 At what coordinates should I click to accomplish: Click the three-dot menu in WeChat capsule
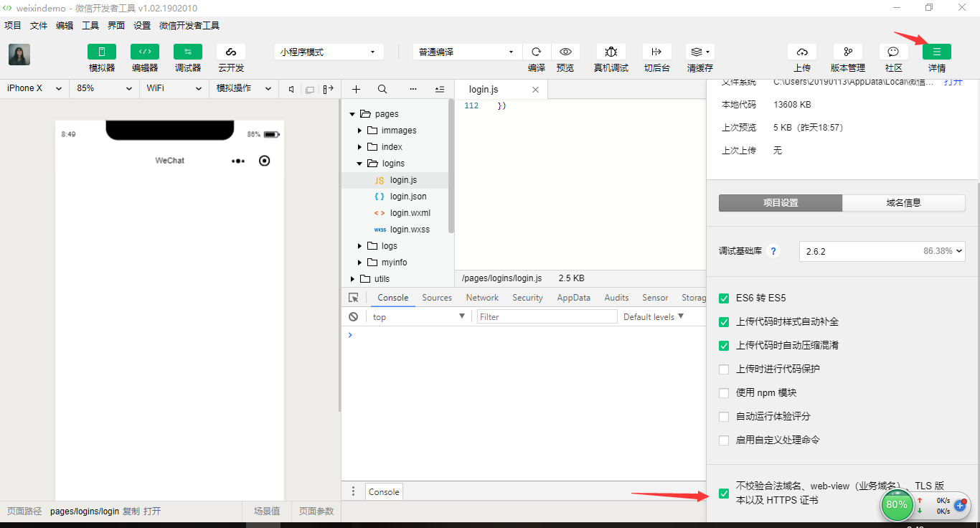click(x=238, y=161)
